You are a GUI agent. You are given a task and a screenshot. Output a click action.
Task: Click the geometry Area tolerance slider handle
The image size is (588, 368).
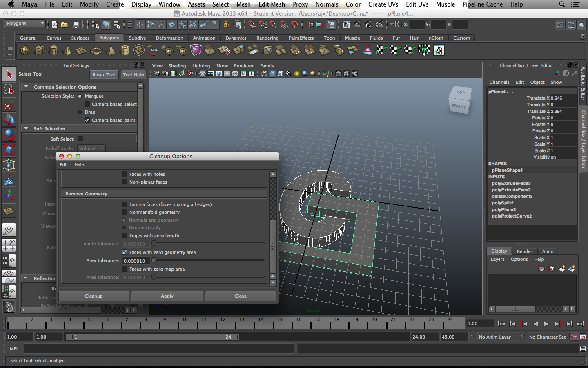tap(154, 260)
